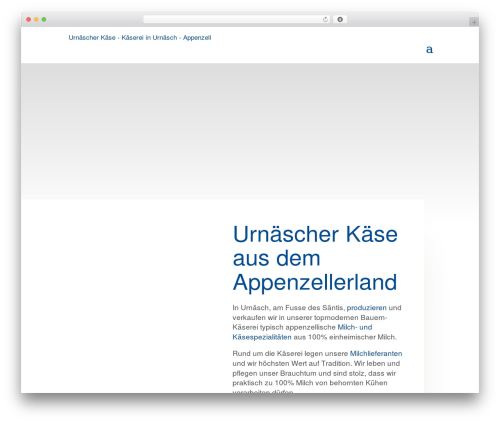Click the red close window button
500x423 pixels.
coord(29,19)
